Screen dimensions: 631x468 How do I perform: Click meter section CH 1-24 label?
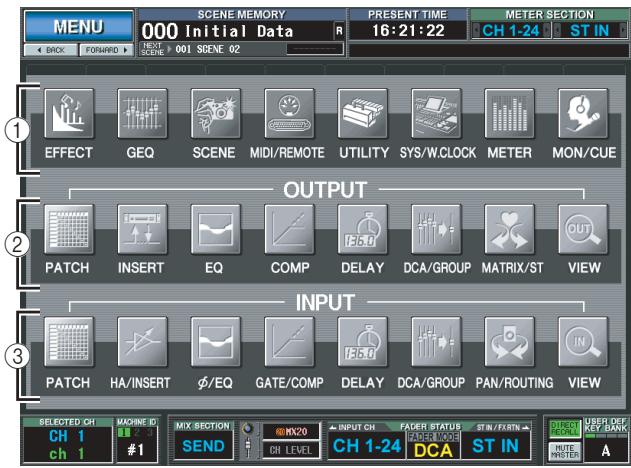[x=511, y=30]
